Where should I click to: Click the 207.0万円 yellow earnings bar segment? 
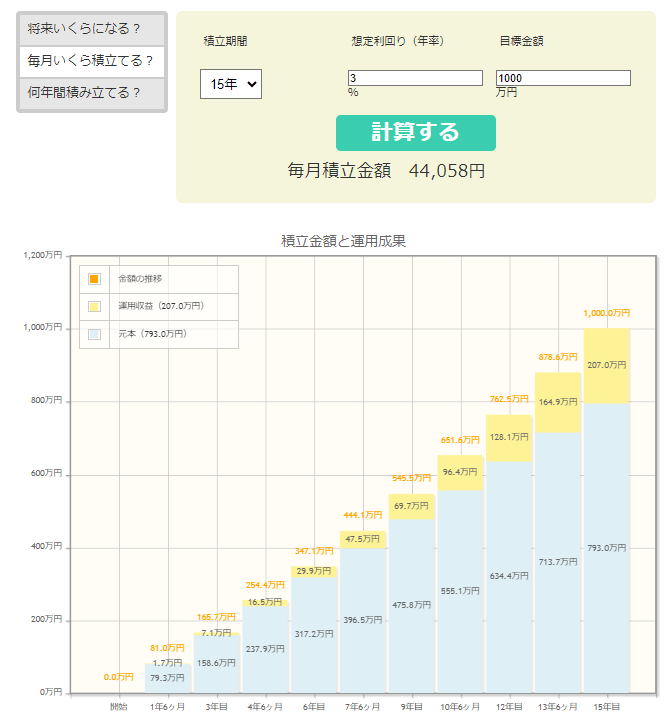[x=606, y=365]
